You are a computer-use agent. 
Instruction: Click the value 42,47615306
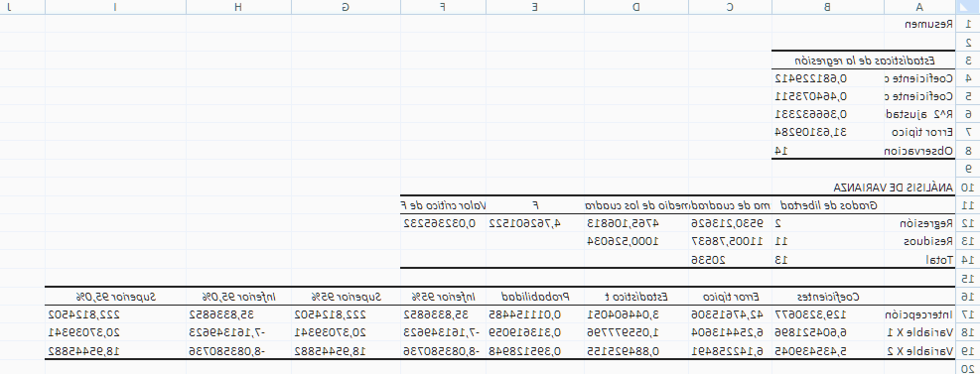pos(728,314)
